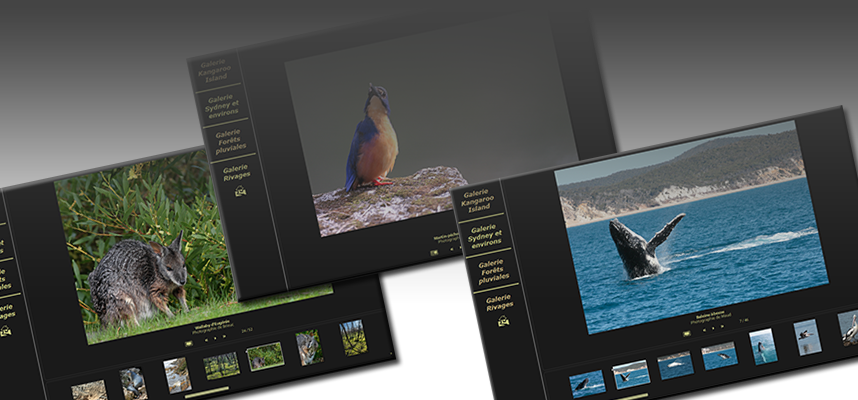Select the highlighted breaching whale thumbnail

click(631, 374)
